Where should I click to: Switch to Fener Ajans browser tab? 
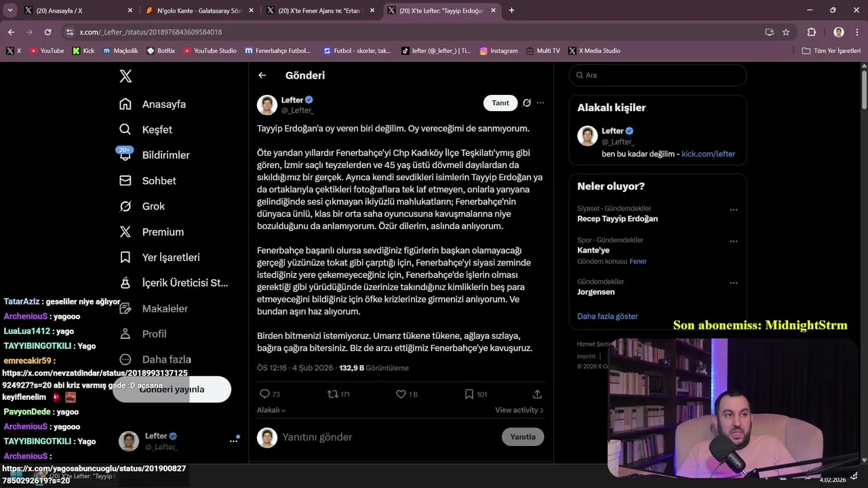[x=321, y=11]
